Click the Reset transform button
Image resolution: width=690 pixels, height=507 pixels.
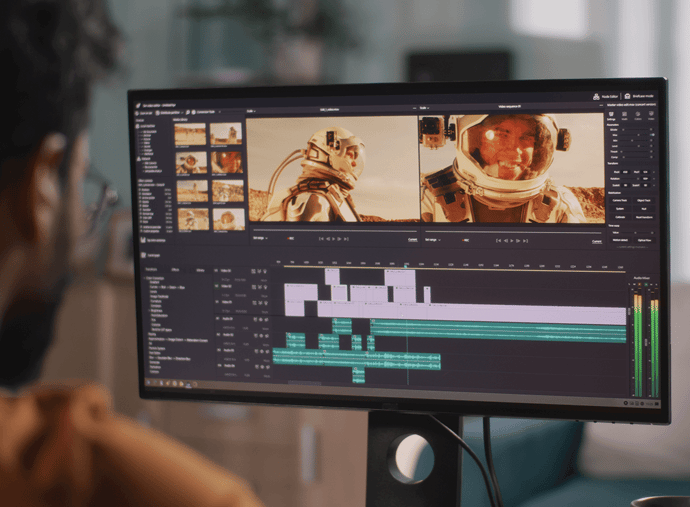(x=643, y=217)
